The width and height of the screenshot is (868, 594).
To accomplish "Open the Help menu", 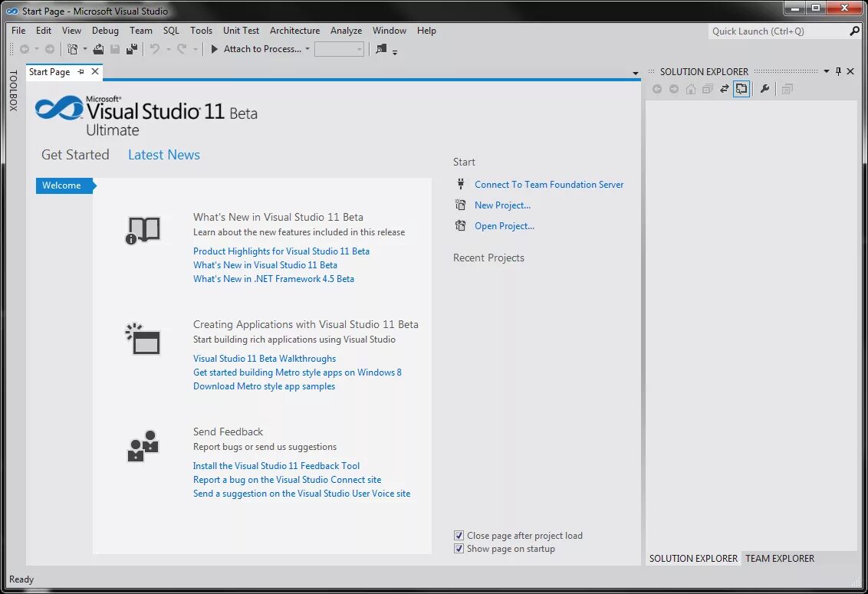I will coord(426,31).
